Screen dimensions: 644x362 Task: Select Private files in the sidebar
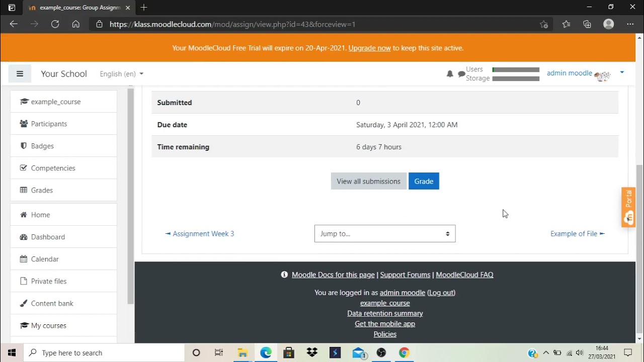63,281
